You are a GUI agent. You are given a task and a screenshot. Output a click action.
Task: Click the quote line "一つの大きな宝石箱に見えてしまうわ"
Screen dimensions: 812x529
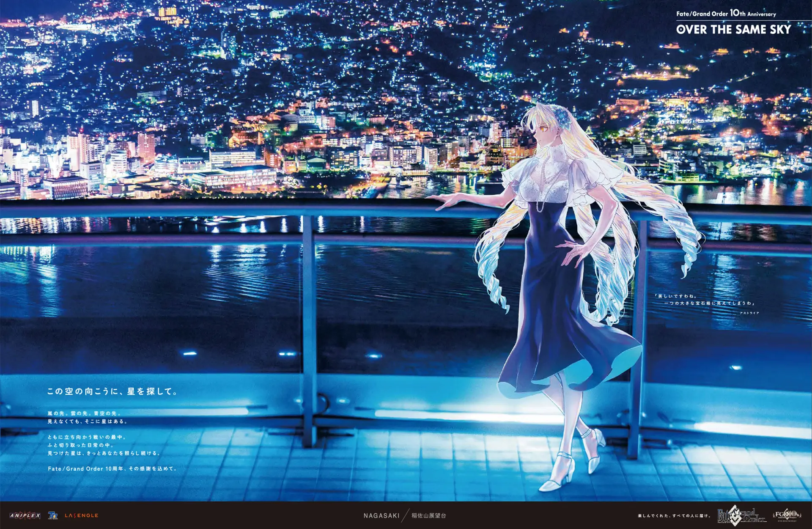710,303
